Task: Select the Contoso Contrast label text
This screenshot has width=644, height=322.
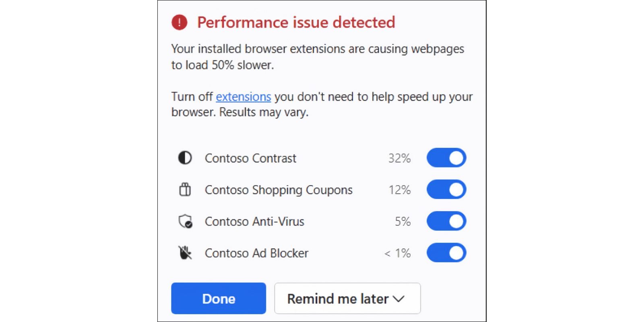Action: click(250, 158)
